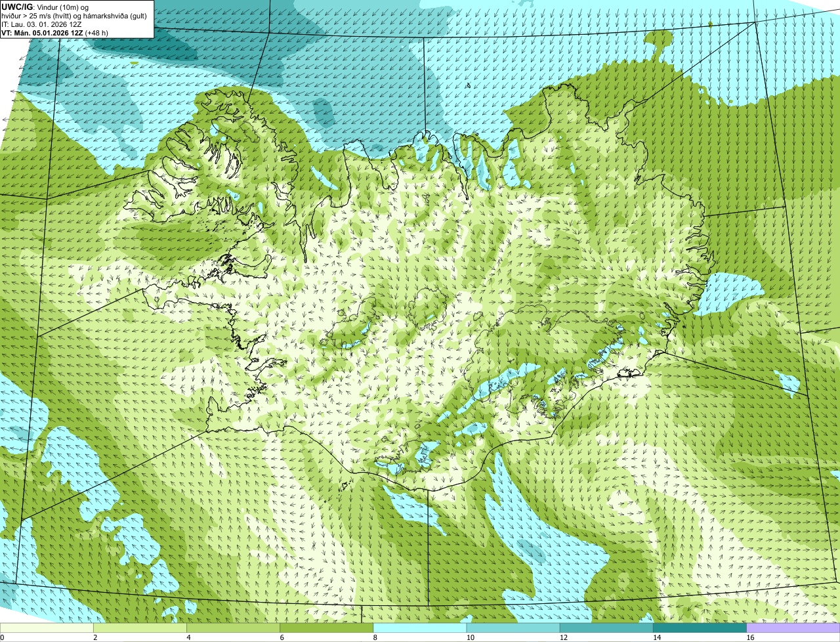This screenshot has height=642, width=840.
Task: Click the scale label '4'
Action: [x=188, y=637]
